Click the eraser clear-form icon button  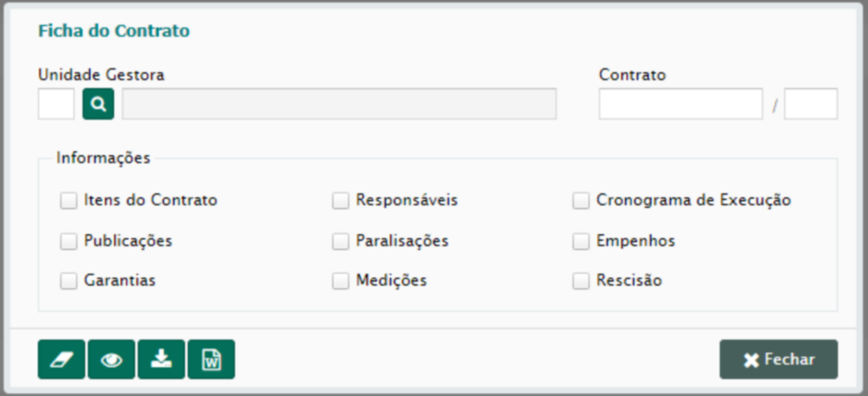click(x=61, y=360)
